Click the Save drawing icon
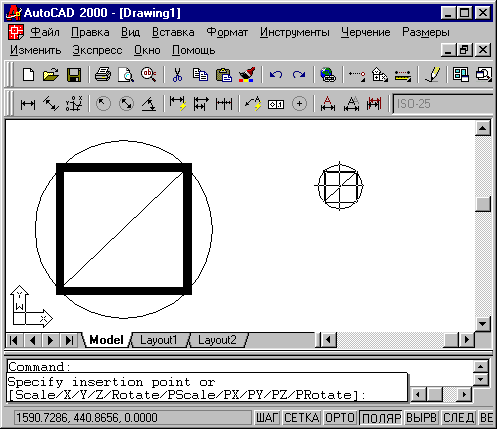Image resolution: width=497 pixels, height=429 pixels. pyautogui.click(x=74, y=75)
